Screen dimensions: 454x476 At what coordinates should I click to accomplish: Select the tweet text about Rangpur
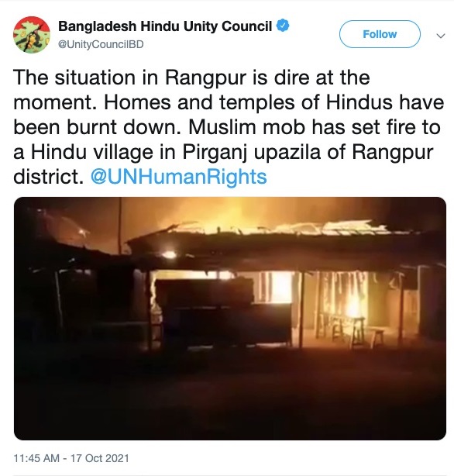click(229, 127)
